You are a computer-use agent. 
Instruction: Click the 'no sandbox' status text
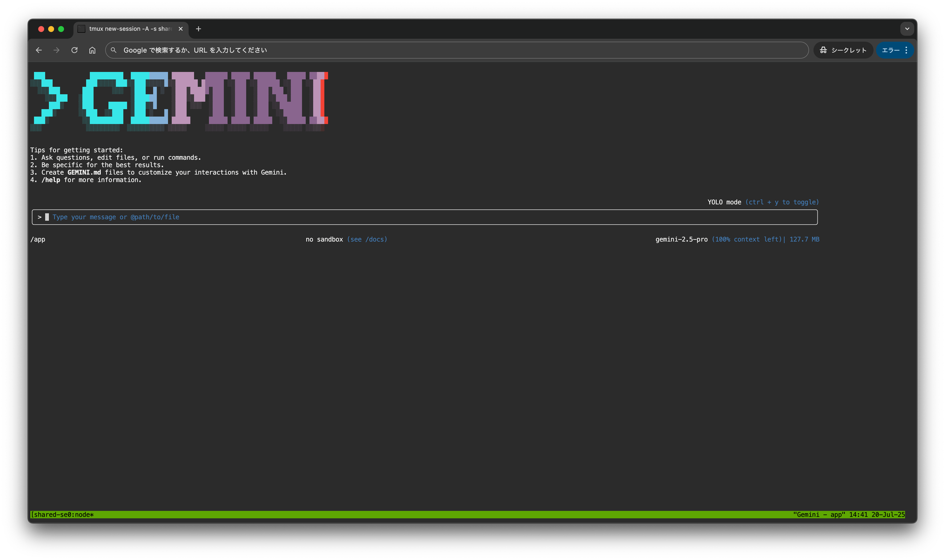point(324,239)
